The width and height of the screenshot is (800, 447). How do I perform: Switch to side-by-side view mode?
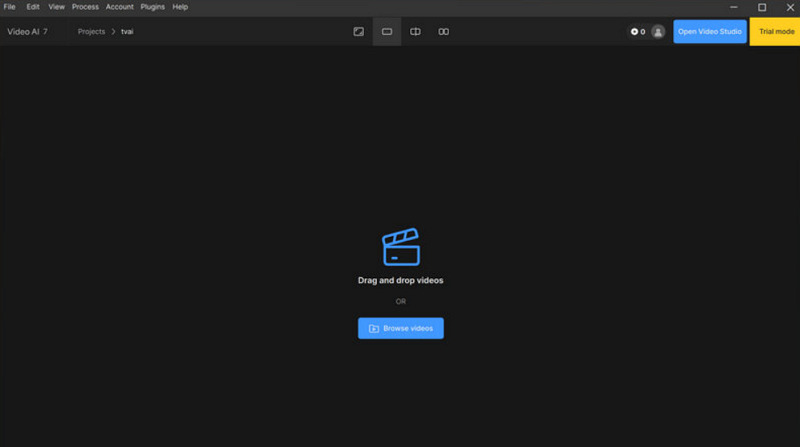click(443, 32)
